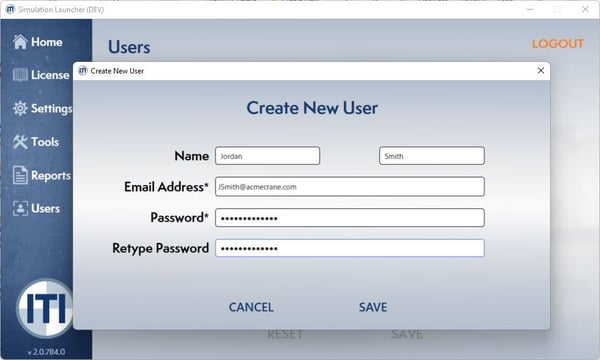Click the SAVE button on Users page behind the dialog
Image resolution: width=600 pixels, height=360 pixels.
[x=407, y=334]
